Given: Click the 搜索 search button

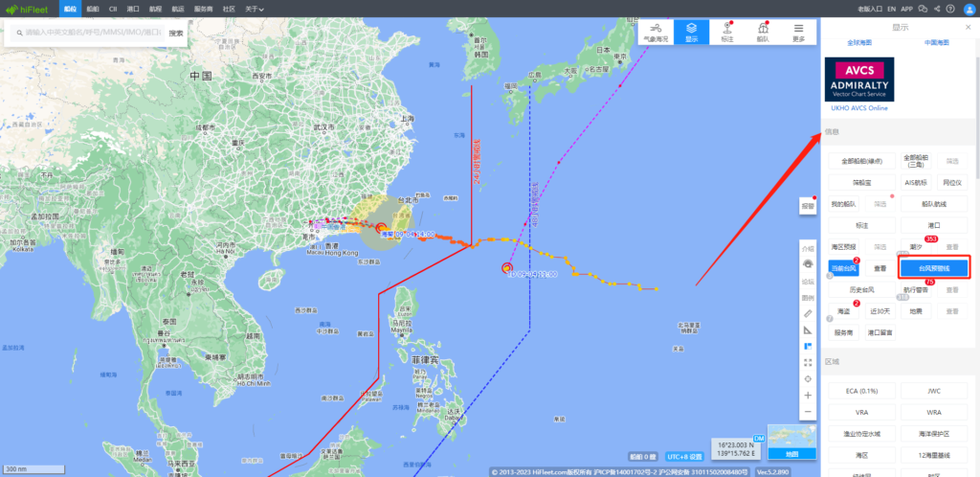Looking at the screenshot, I should [x=176, y=33].
